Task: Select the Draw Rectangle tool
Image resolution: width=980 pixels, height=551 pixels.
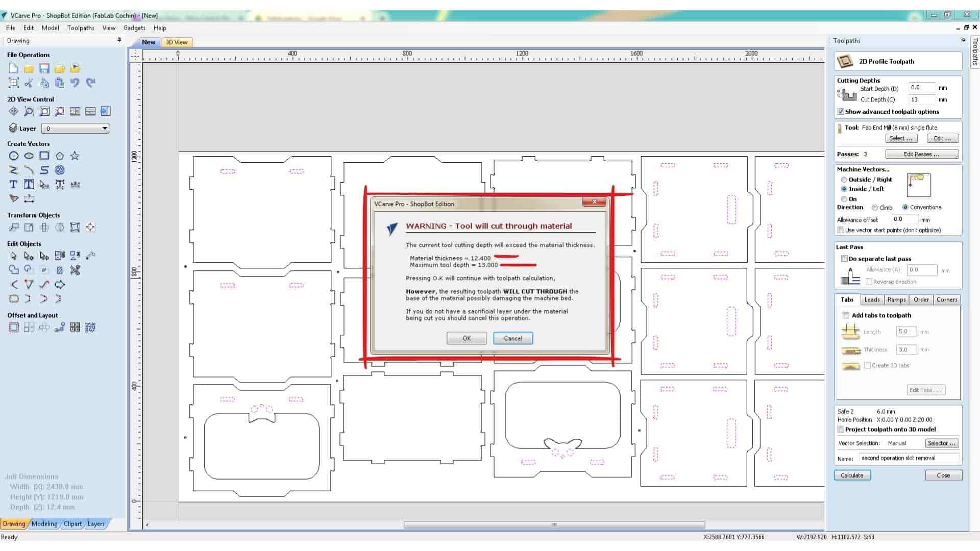Action: pyautogui.click(x=44, y=156)
